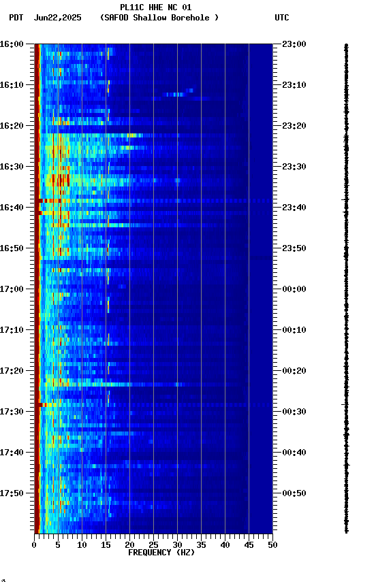This screenshot has width=376, height=588.
Task: Click the 'UTC' timezone header
Action: (x=282, y=18)
